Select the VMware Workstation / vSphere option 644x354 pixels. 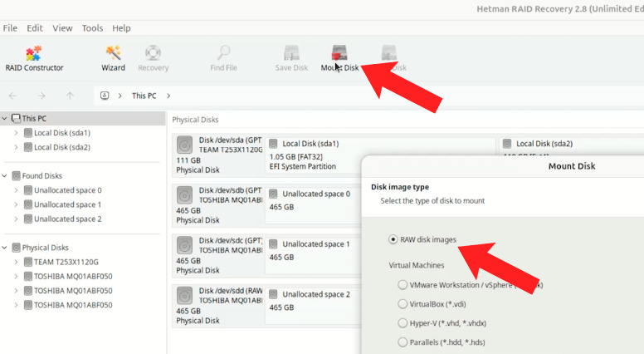[402, 285]
